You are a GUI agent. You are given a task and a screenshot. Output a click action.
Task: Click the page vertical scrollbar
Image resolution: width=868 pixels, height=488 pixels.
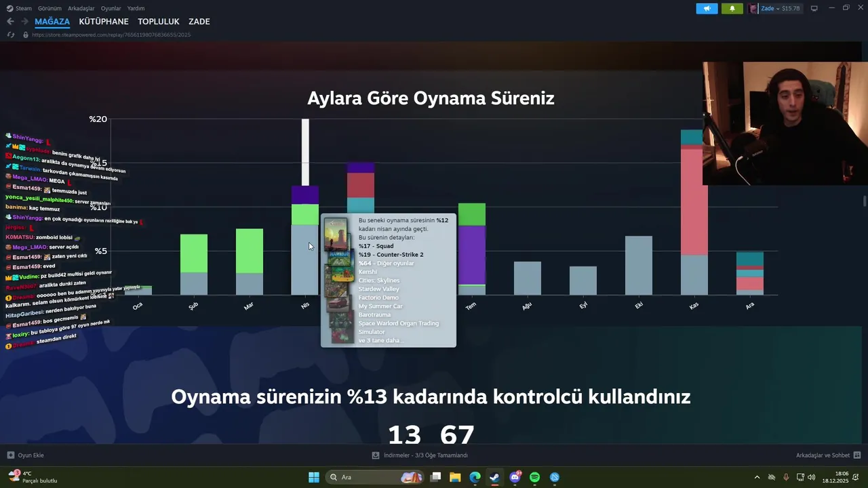tap(865, 202)
